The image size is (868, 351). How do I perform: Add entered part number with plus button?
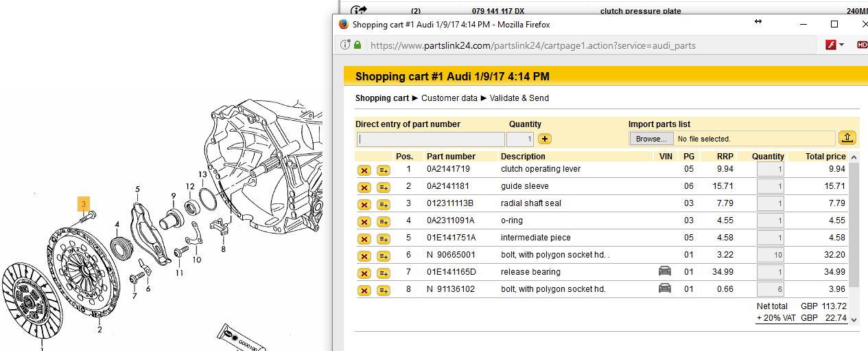545,139
